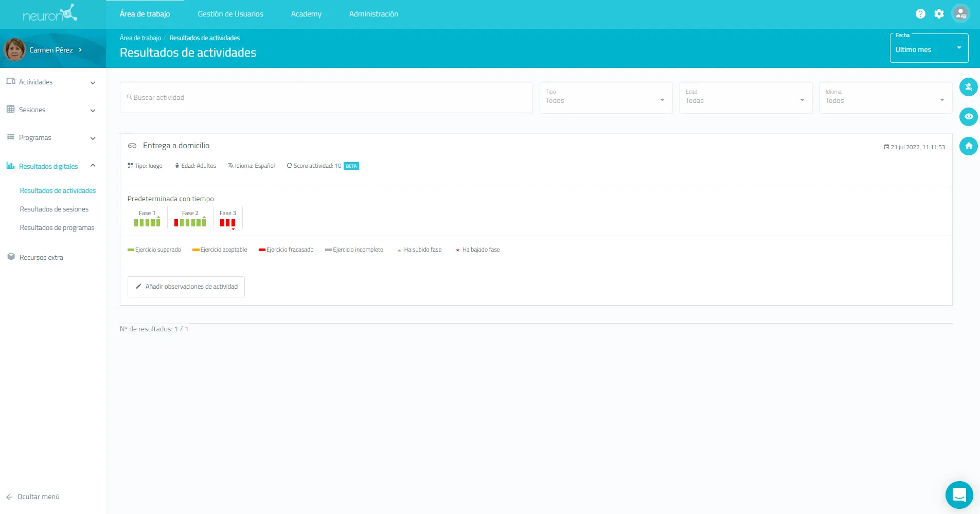Open the Fecha Último mes dropdown
The height and width of the screenshot is (514, 980).
point(929,49)
